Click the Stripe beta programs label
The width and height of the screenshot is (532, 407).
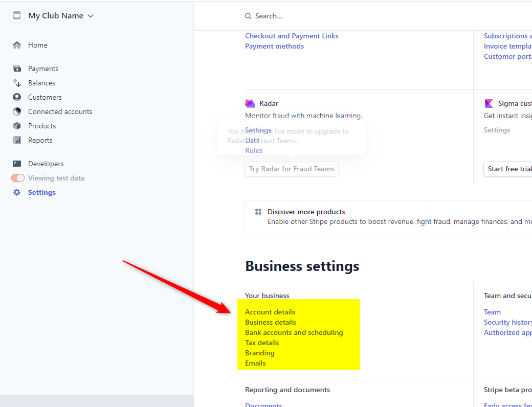pos(508,390)
